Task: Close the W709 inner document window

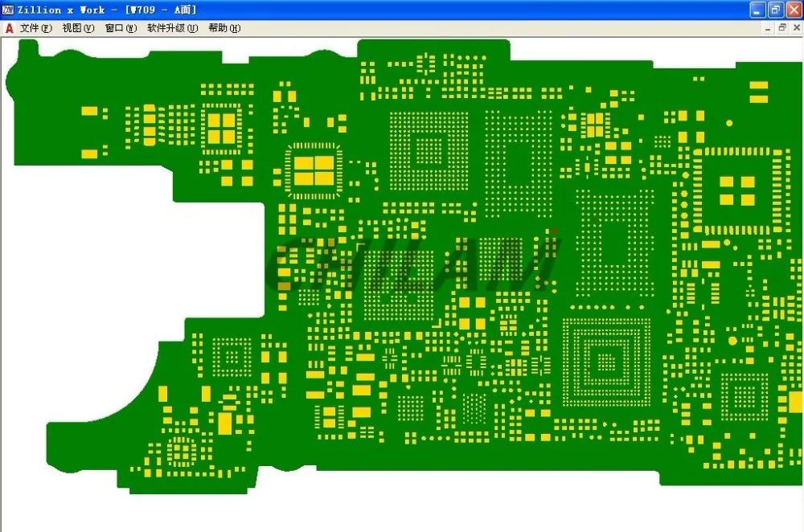Action: click(796, 28)
